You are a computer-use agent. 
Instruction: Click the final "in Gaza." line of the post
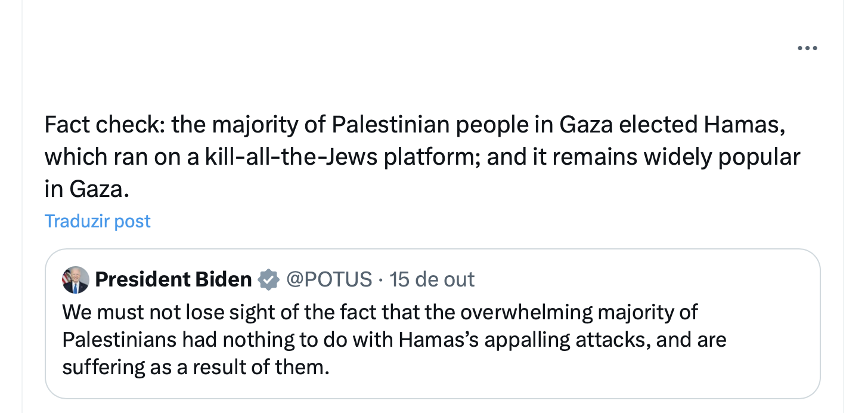point(86,189)
